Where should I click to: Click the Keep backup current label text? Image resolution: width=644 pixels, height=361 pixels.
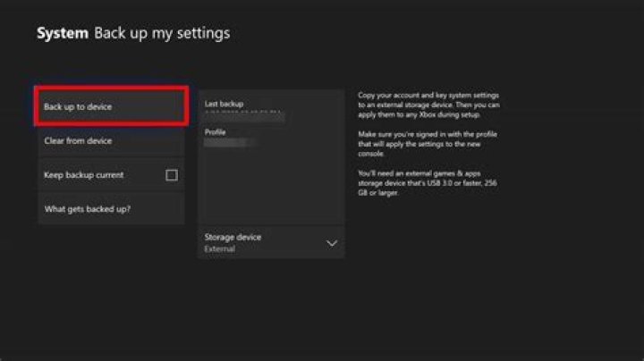pos(83,175)
